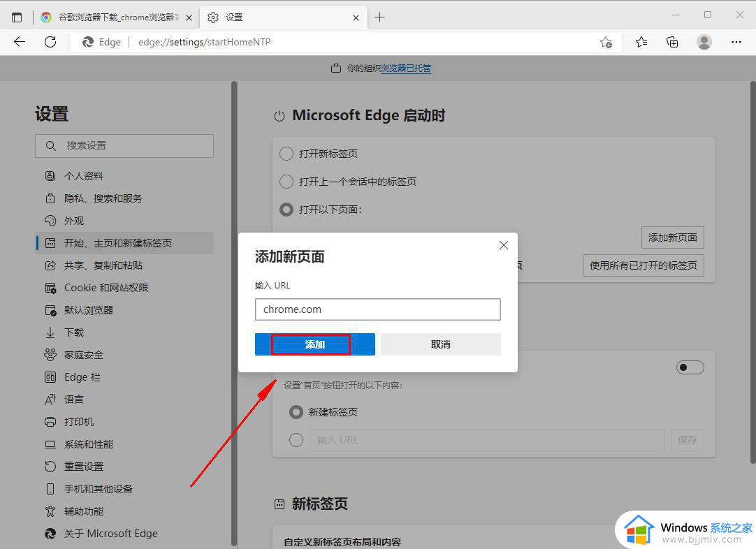Click the main page vertical scrollbar
Viewport: 756px width, 549px height.
point(753,272)
